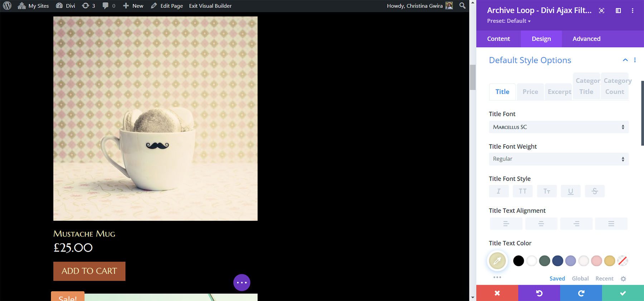The image size is (644, 301).
Task: Show Saved color palette
Action: (557, 278)
